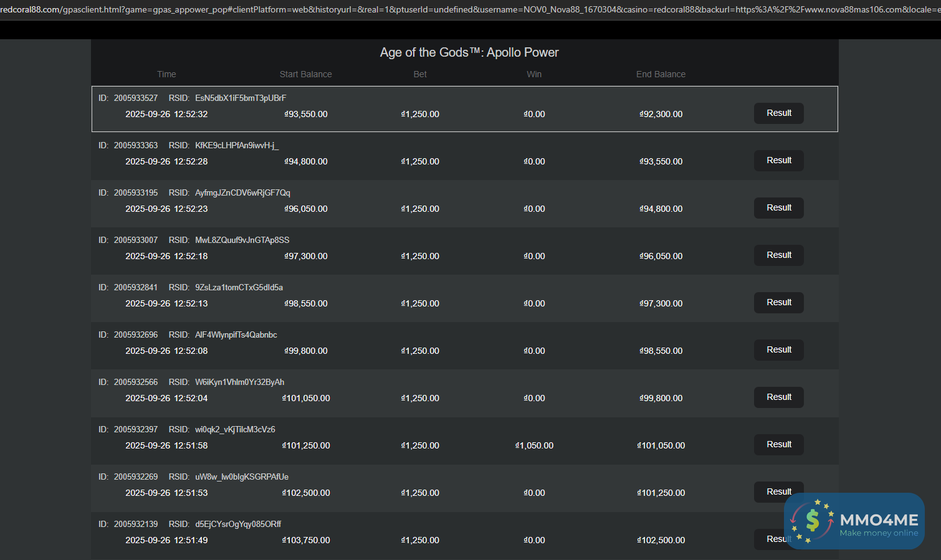Screen dimensions: 941x560
Task: Show Result for bet ID 2005933007
Action: click(778, 255)
